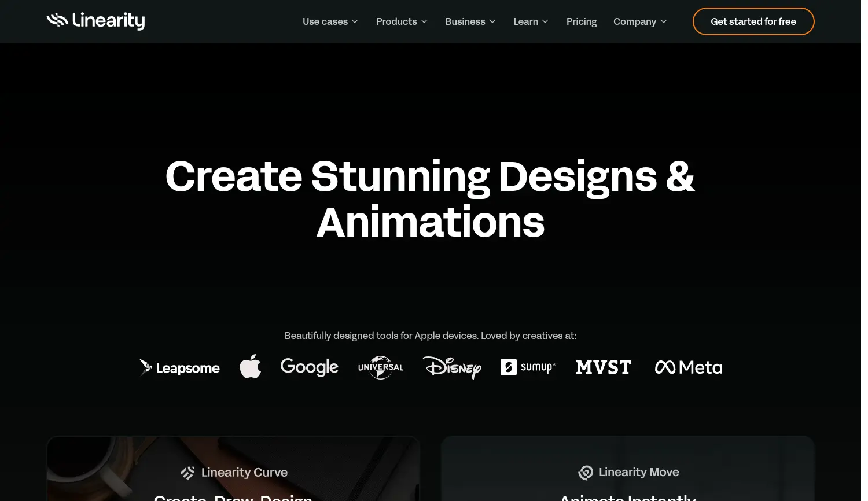Click the MVST logo

pyautogui.click(x=603, y=367)
